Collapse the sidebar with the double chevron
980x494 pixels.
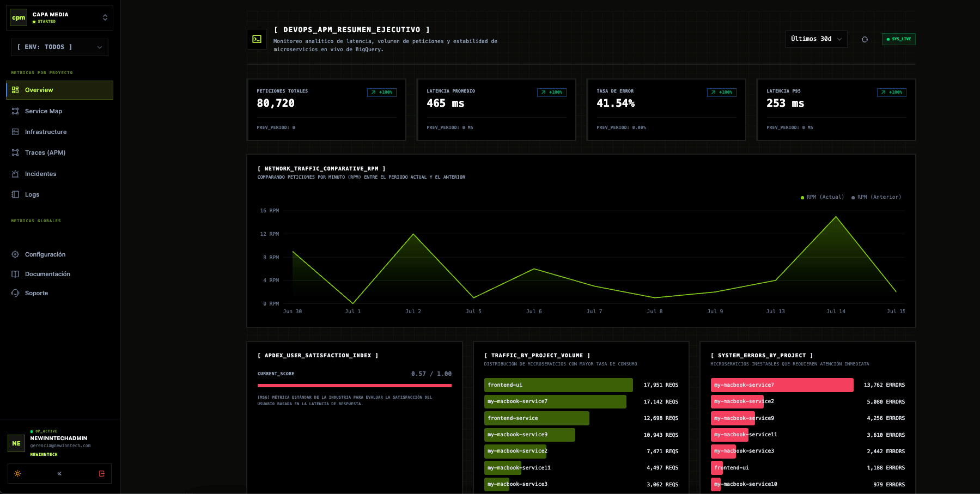coord(59,474)
